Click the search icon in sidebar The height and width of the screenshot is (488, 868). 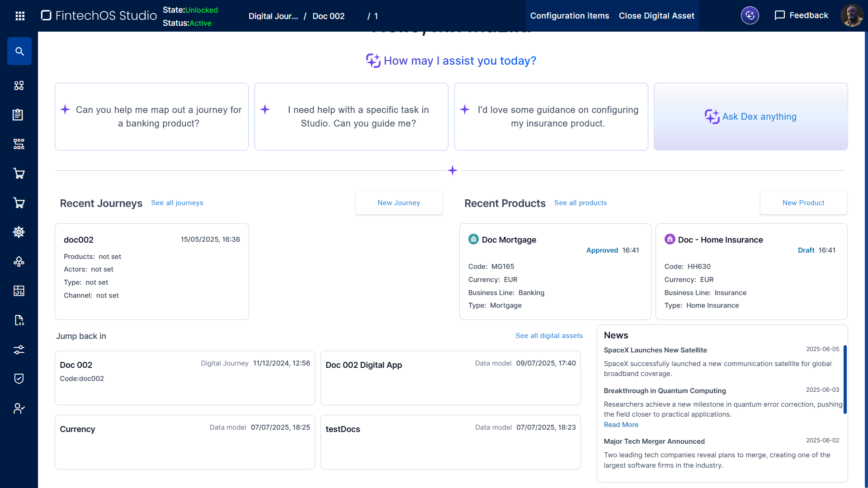pos(19,51)
